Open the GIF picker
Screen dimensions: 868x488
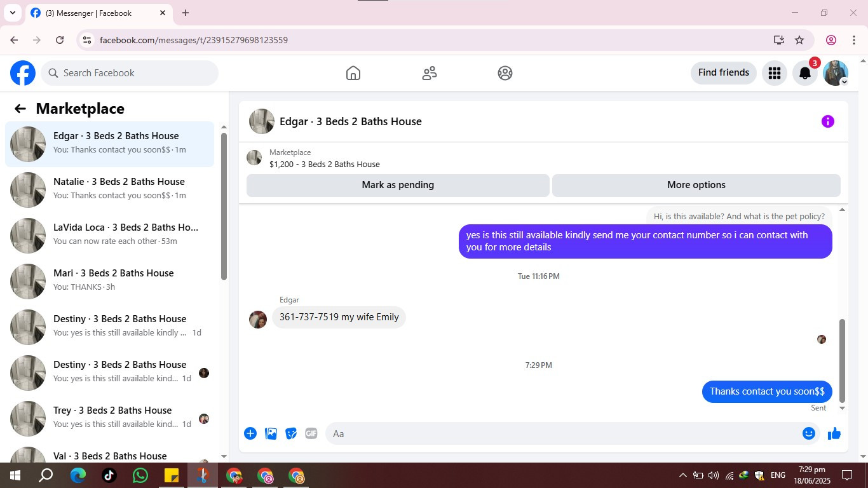(311, 433)
